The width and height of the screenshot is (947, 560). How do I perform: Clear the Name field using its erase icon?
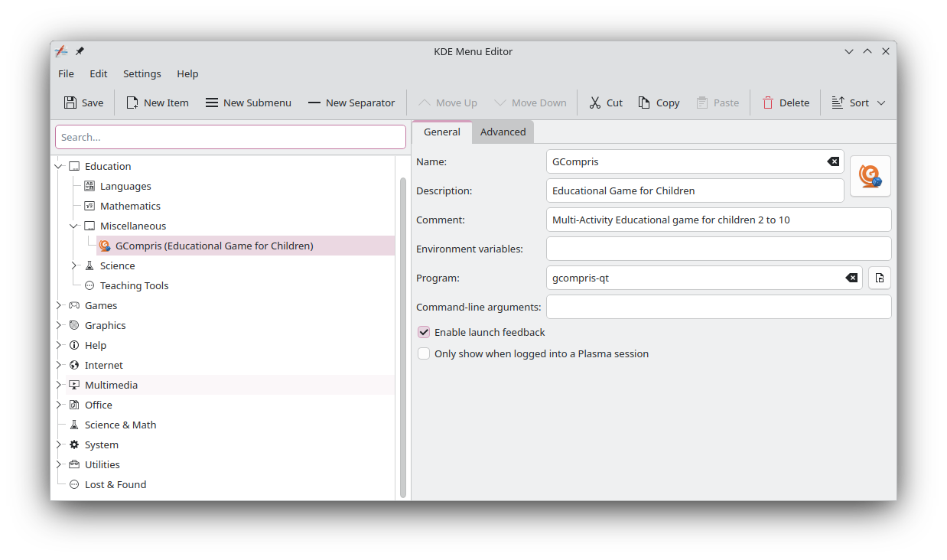[832, 161]
